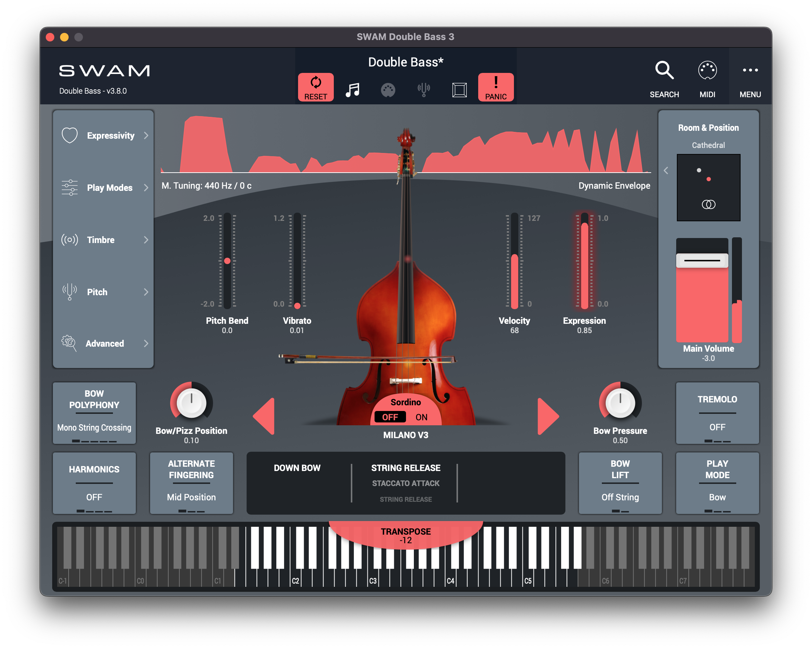Open the MIDI settings icon
The width and height of the screenshot is (812, 649).
[x=707, y=70]
